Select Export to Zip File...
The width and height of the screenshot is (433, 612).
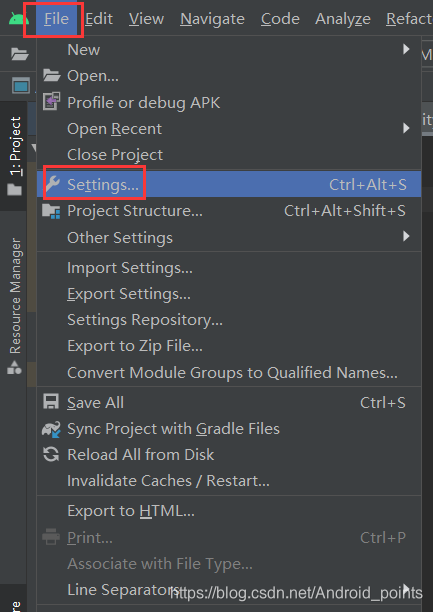pyautogui.click(x=229, y=346)
